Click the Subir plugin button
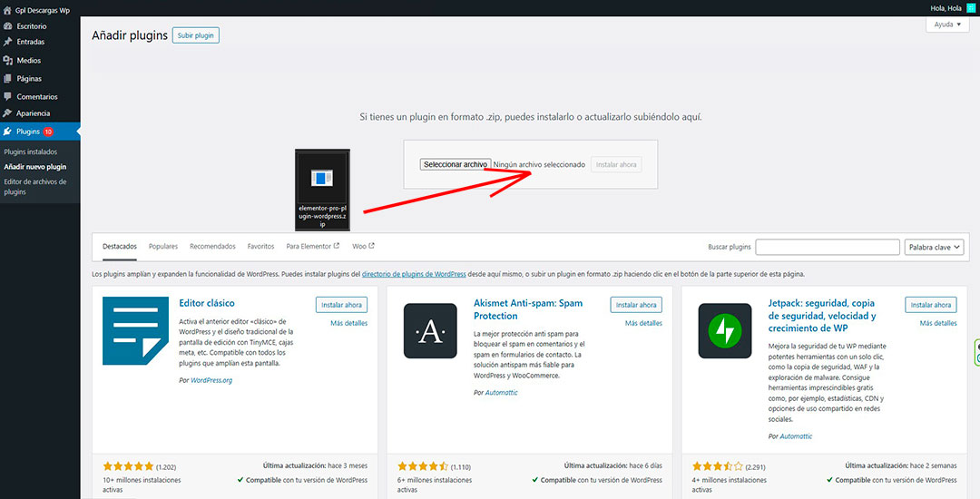The height and width of the screenshot is (499, 980). 196,35
